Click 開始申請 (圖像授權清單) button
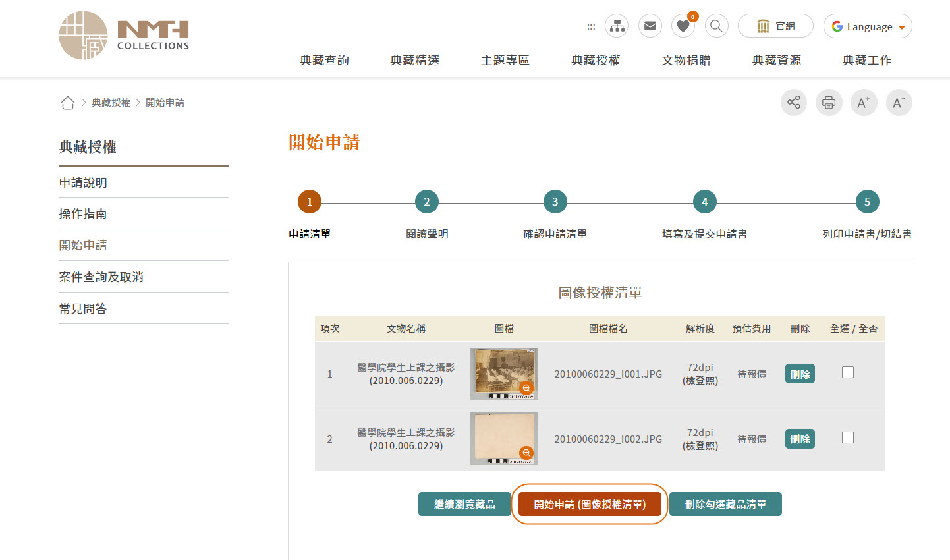 [x=590, y=504]
